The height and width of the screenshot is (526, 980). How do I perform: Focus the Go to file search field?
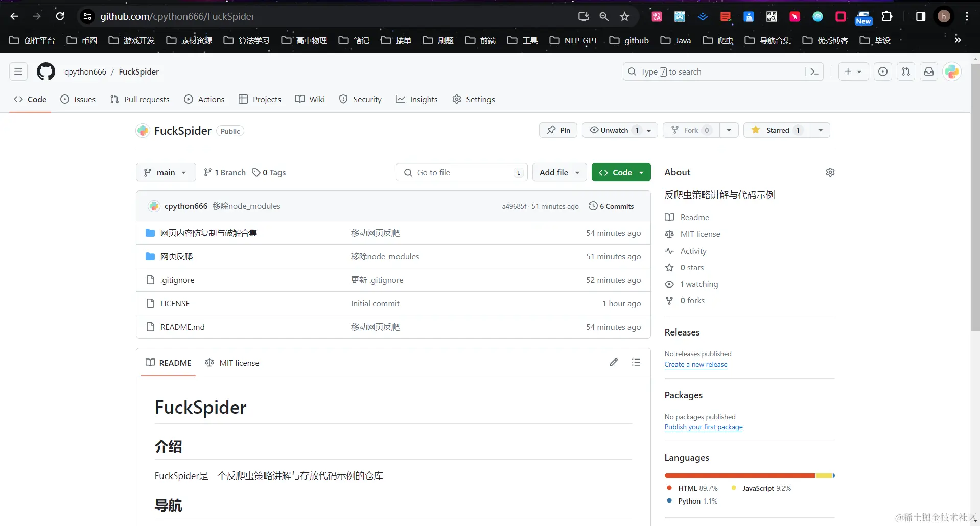(461, 173)
